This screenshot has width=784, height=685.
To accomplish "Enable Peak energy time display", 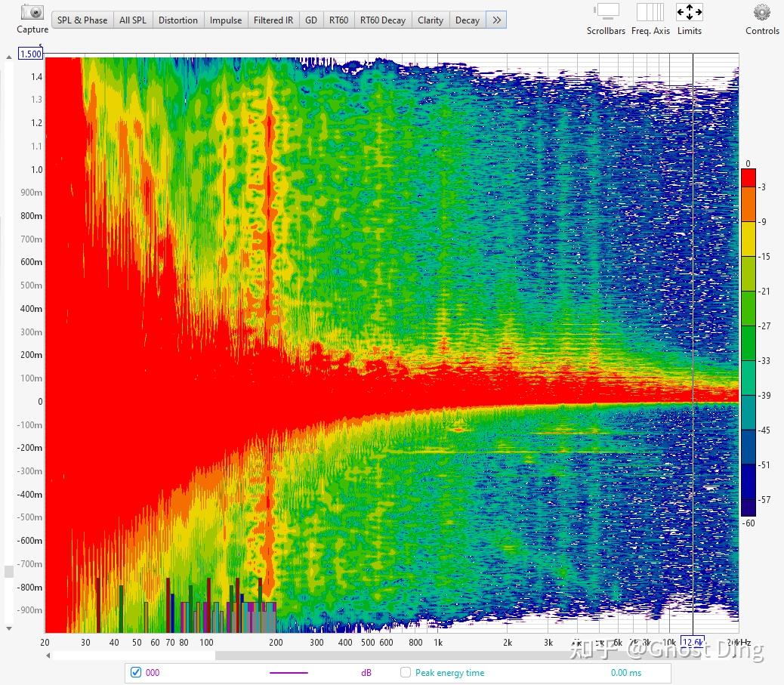I will (x=406, y=672).
